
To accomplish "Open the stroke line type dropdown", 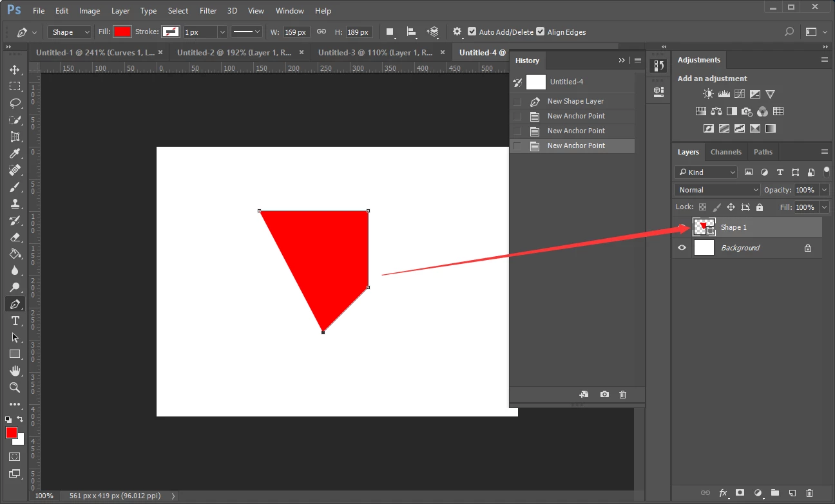I will pyautogui.click(x=247, y=32).
